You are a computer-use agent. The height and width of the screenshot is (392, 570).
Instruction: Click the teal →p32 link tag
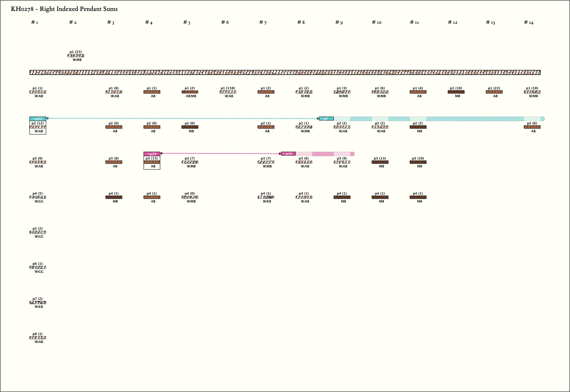[x=38, y=119]
